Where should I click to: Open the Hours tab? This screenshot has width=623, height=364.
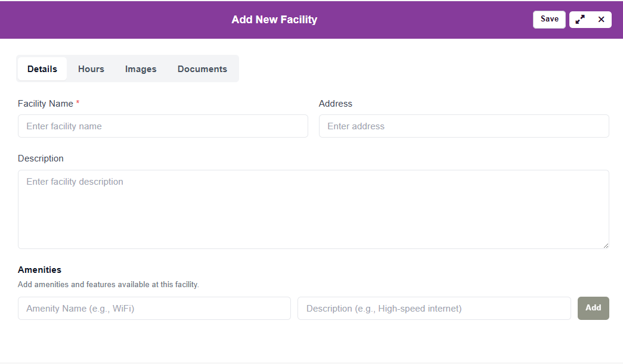(91, 69)
